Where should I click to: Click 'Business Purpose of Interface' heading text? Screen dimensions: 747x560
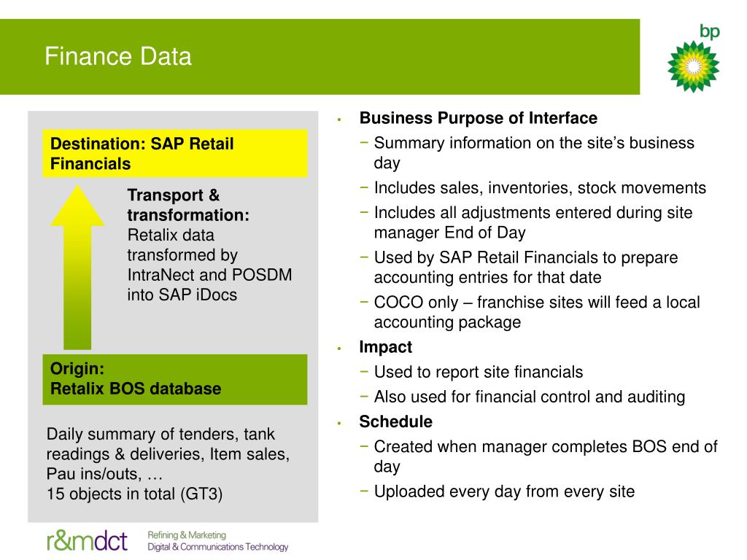coord(479,118)
